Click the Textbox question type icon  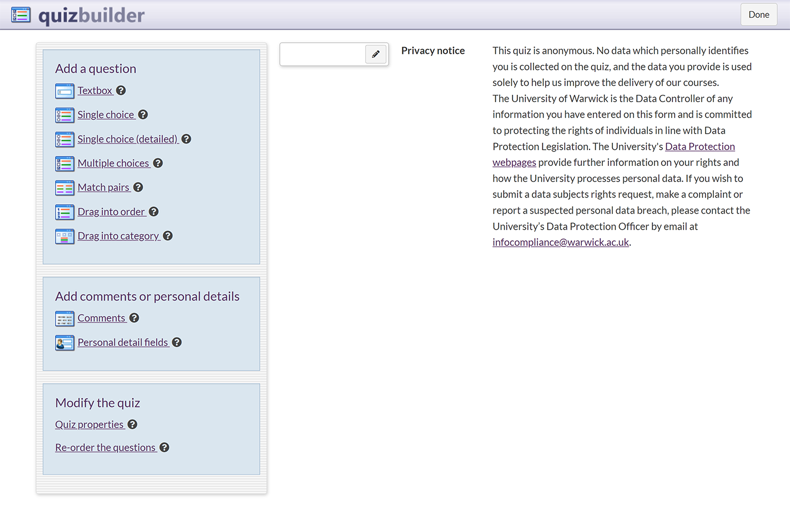pos(64,91)
